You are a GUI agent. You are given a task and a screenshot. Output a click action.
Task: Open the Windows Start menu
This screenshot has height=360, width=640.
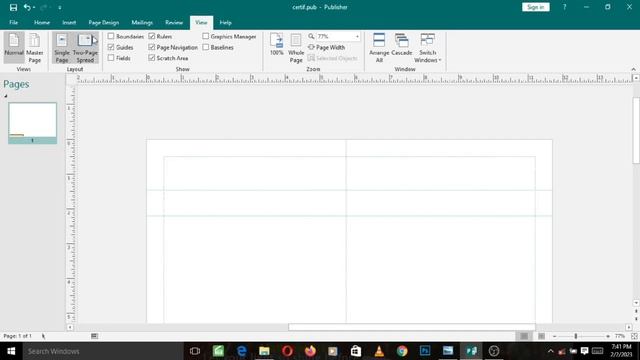click(x=11, y=351)
